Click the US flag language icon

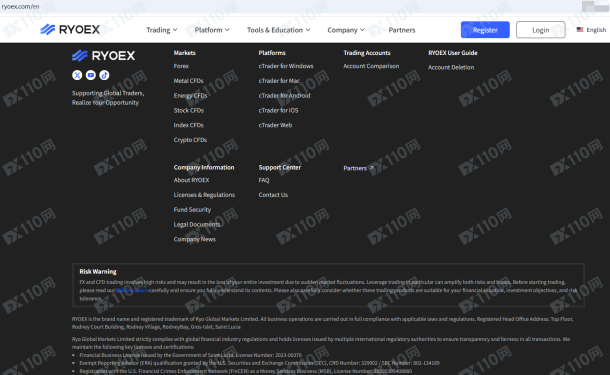(580, 30)
